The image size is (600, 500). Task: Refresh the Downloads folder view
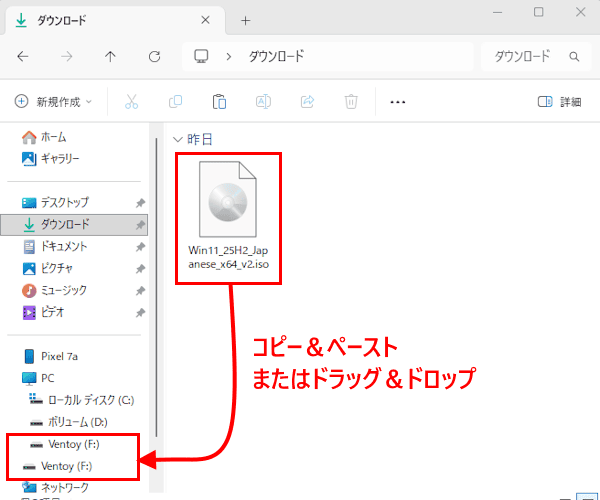pyautogui.click(x=154, y=57)
